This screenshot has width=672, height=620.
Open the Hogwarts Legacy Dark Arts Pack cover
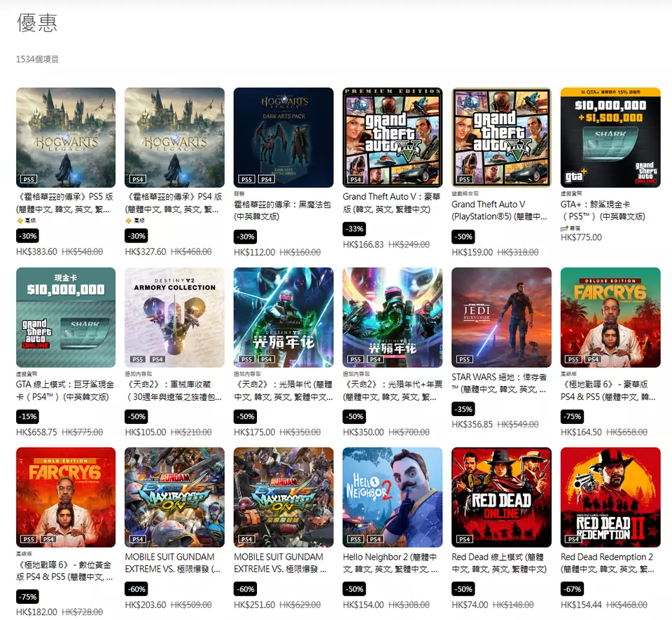pos(283,137)
